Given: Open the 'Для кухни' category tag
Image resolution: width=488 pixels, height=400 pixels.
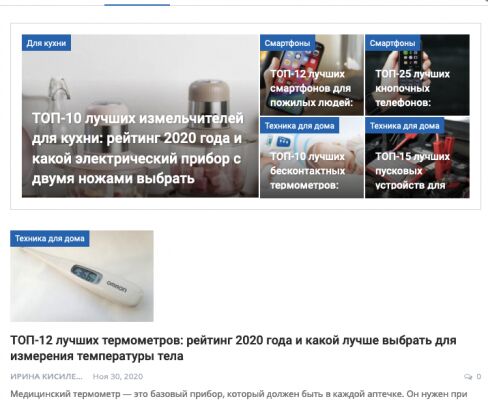Looking at the screenshot, I should click(x=46, y=43).
